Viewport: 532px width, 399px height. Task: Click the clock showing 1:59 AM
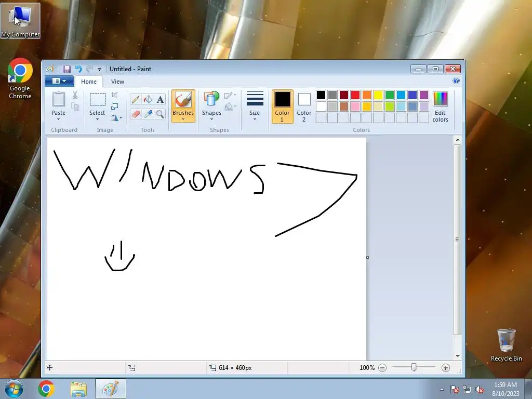(x=505, y=385)
